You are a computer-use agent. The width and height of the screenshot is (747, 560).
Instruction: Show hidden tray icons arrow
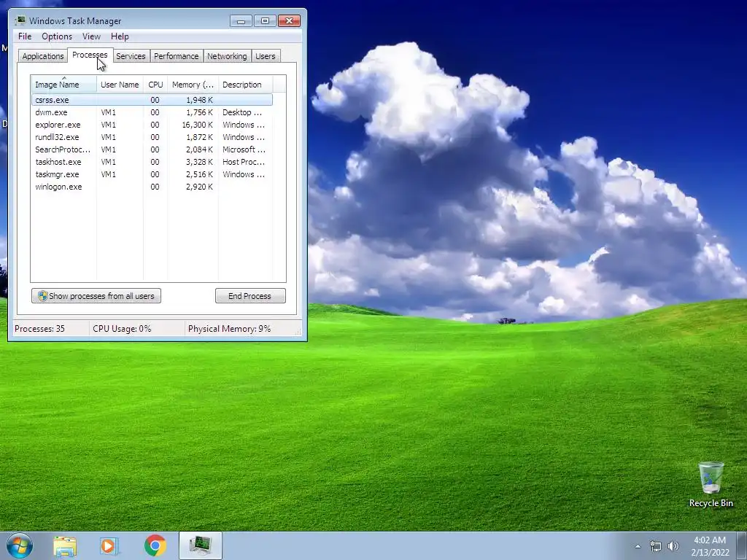tap(638, 546)
